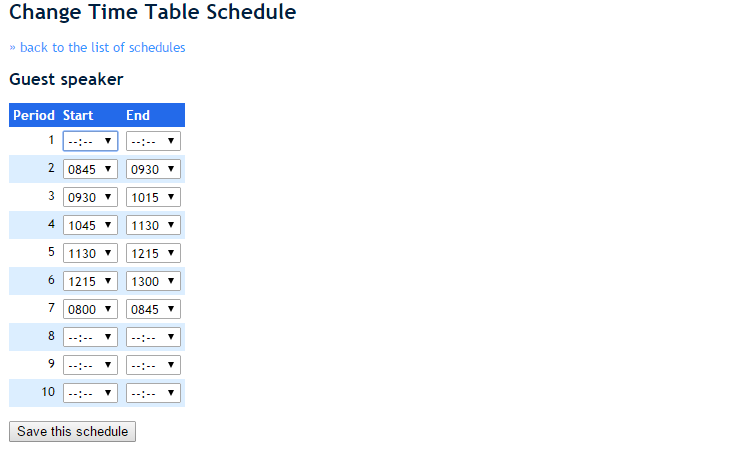Select the Period 5 End dropdown showing 1215

[x=153, y=253]
